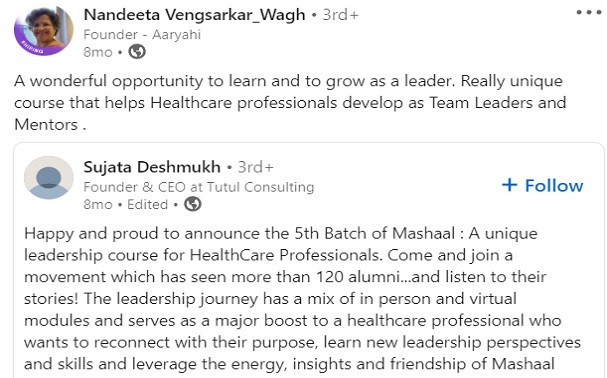Image resolution: width=607 pixels, height=378 pixels.
Task: Open Sujata Deshmukh's default avatar
Action: pos(49,178)
